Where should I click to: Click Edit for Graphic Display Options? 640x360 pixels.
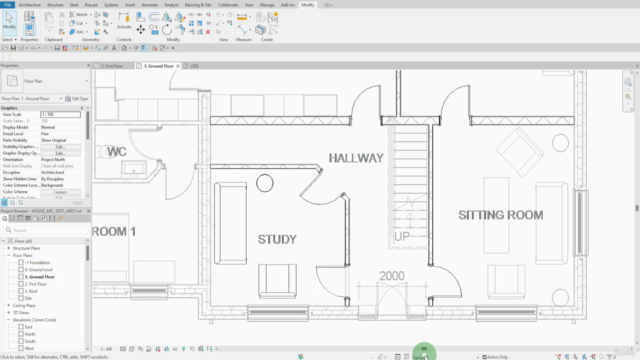tap(60, 153)
